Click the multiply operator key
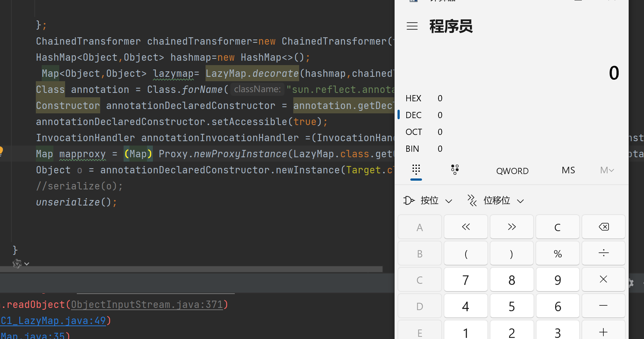Screen dimensions: 644x339 [603, 280]
